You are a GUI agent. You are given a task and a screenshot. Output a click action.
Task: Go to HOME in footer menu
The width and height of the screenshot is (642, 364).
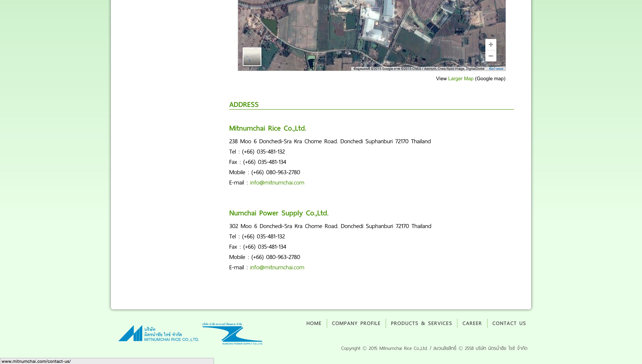[x=314, y=323]
